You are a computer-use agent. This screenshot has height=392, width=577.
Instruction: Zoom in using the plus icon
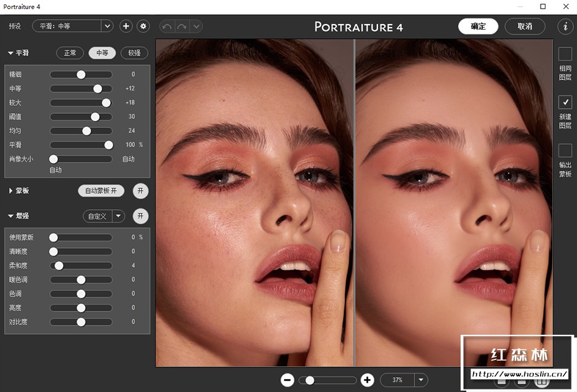coord(368,380)
